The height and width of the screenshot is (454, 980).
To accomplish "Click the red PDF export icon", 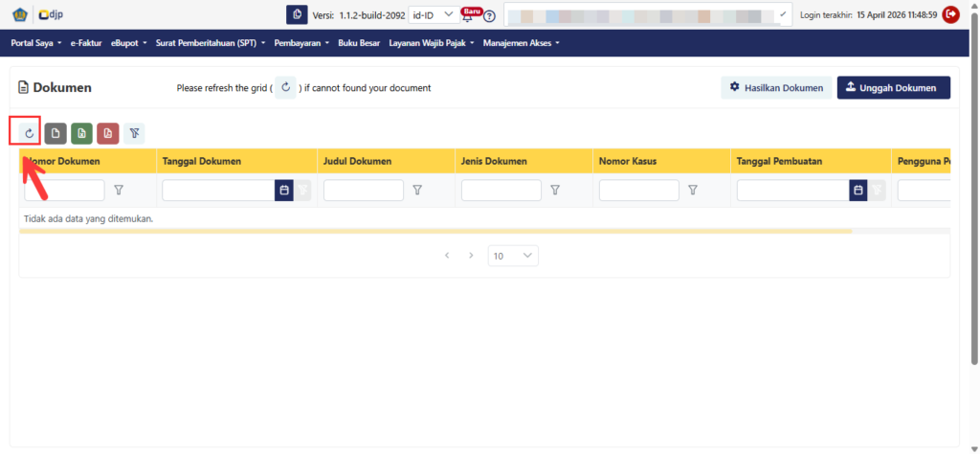I will coord(108,133).
